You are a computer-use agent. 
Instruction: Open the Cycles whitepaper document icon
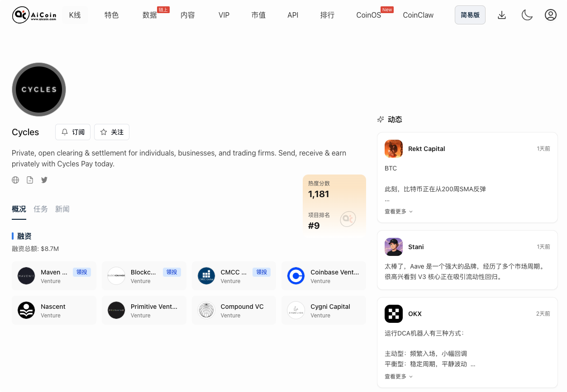[x=30, y=180]
